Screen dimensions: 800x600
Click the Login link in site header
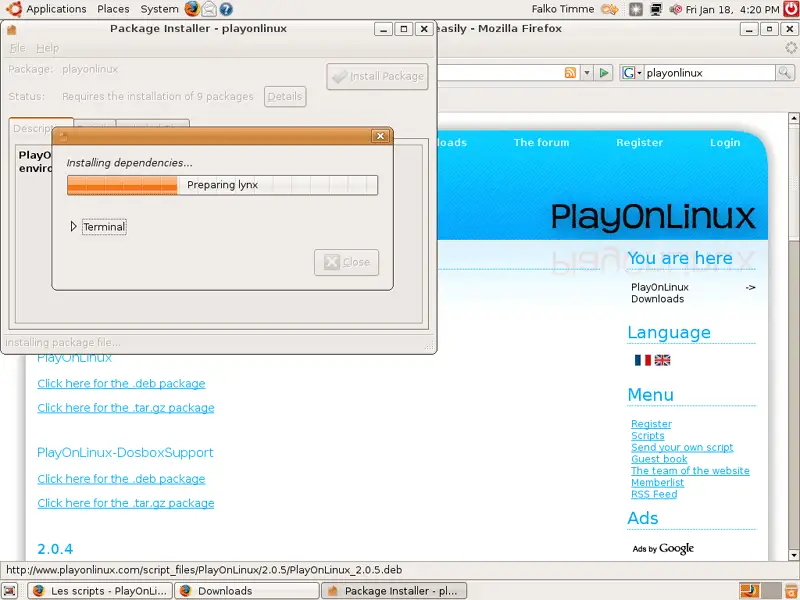pyautogui.click(x=725, y=142)
